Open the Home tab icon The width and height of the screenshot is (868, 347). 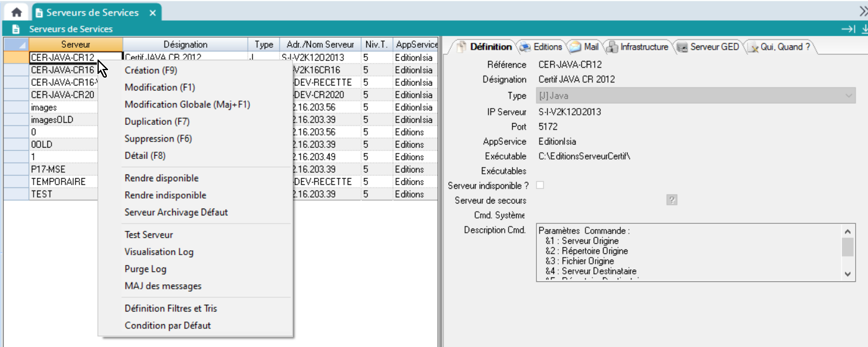(x=17, y=12)
